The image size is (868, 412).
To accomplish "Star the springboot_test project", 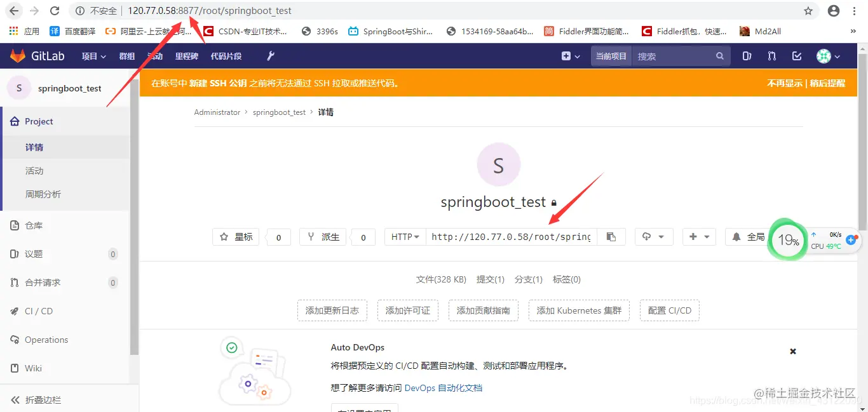I will [236, 236].
